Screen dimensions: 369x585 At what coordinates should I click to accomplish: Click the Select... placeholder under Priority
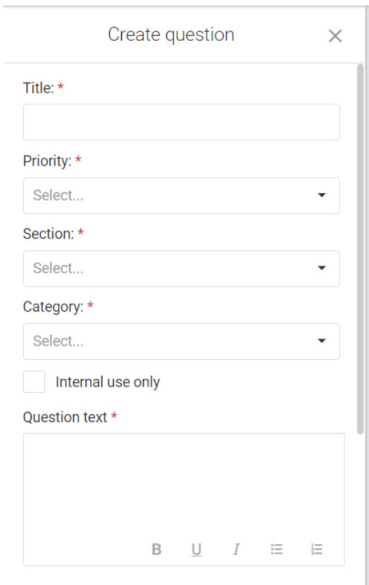[x=58, y=195]
